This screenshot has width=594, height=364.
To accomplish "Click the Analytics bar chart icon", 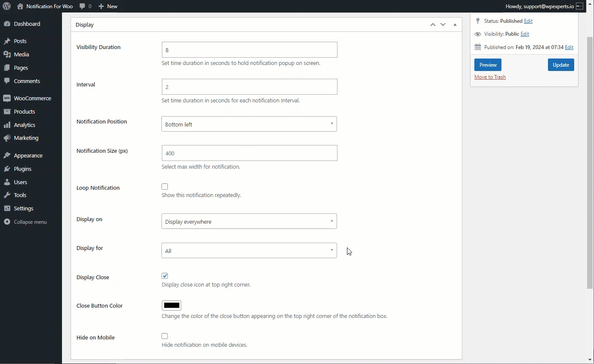I will pos(7,125).
